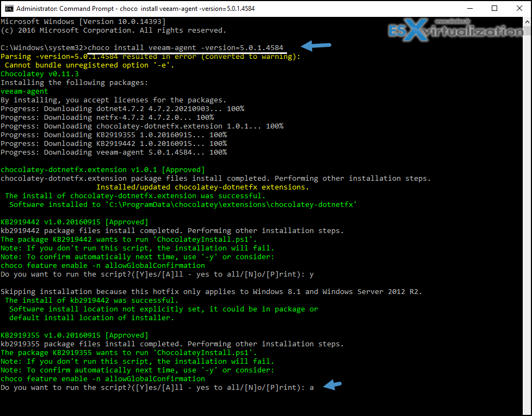Click the 'Downloading KB2919355' progress line
532x416 pixels.
pyautogui.click(x=114, y=135)
